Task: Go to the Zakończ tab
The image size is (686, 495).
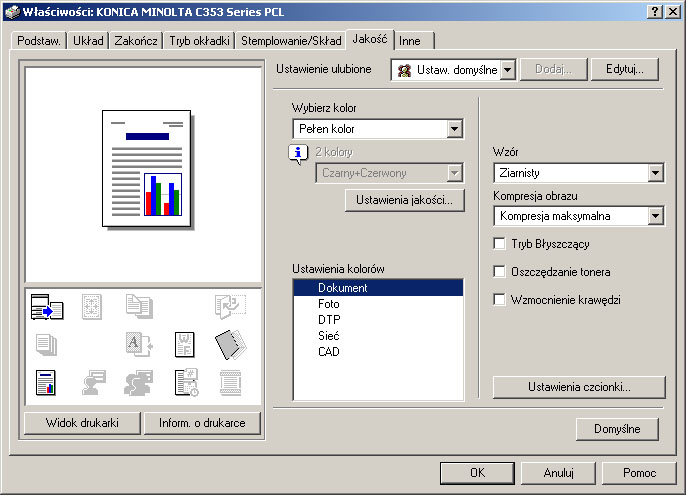Action: [136, 41]
